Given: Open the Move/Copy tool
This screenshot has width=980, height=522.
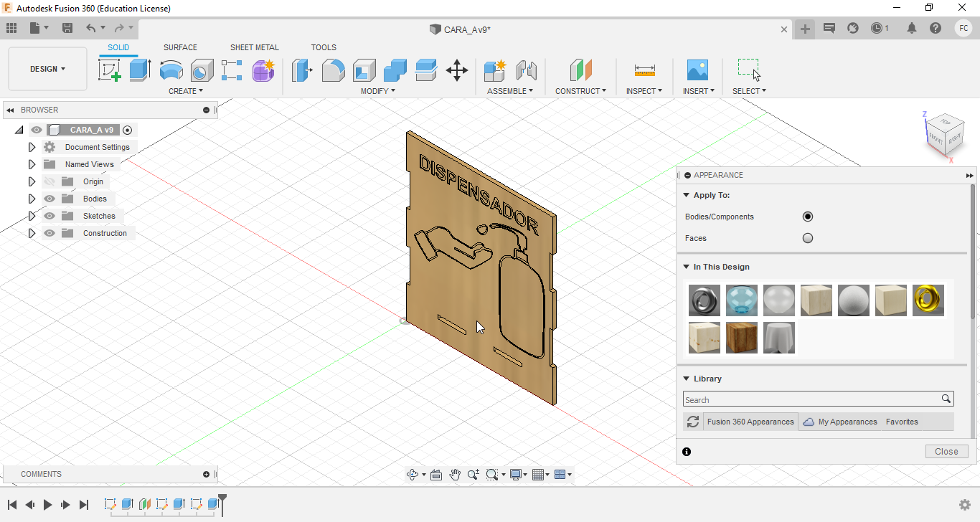Looking at the screenshot, I should pos(456,70).
